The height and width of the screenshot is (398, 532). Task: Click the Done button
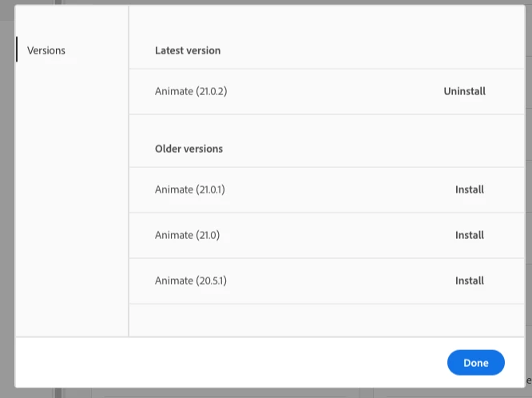pyautogui.click(x=475, y=363)
